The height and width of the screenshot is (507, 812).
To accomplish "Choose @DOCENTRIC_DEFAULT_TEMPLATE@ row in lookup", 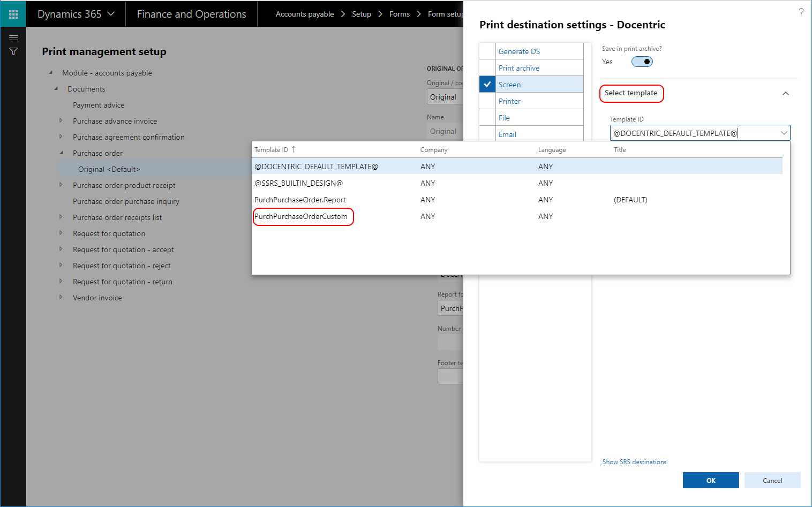I will 517,167.
